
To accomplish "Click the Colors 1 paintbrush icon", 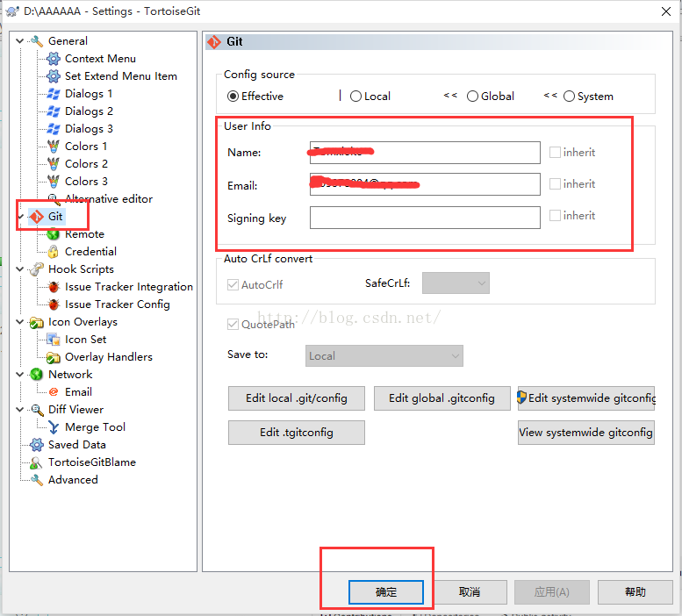I will 53,147.
